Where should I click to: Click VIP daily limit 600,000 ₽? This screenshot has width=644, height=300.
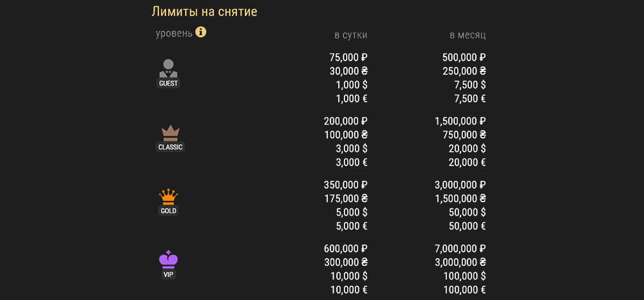pos(345,248)
